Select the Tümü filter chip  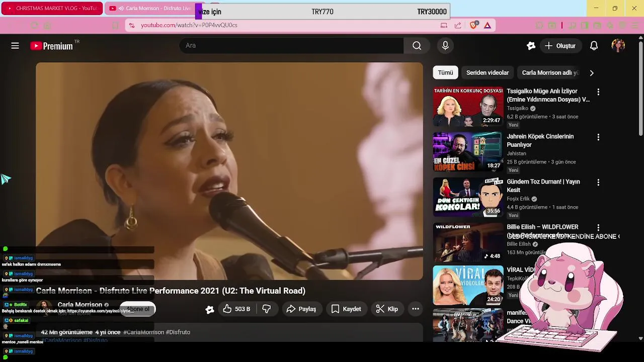click(x=445, y=72)
